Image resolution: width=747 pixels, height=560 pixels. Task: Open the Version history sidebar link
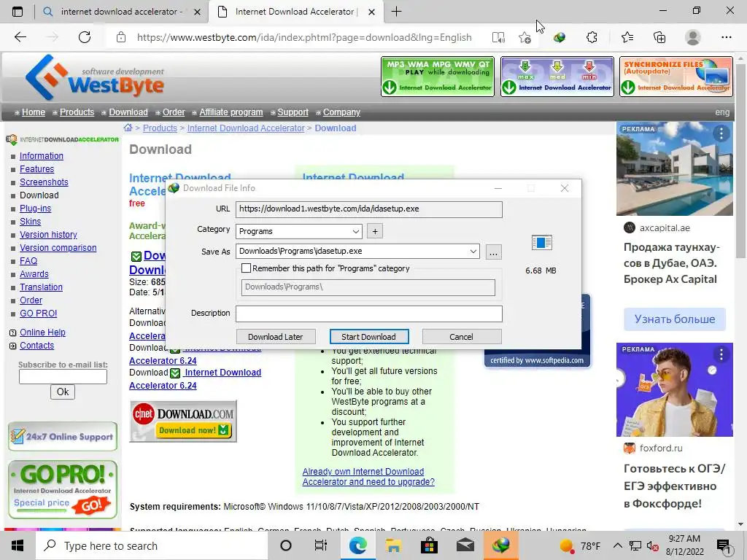[48, 235]
